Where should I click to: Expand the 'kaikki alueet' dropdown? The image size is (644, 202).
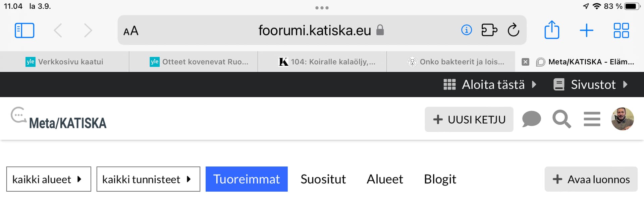pyautogui.click(x=49, y=179)
